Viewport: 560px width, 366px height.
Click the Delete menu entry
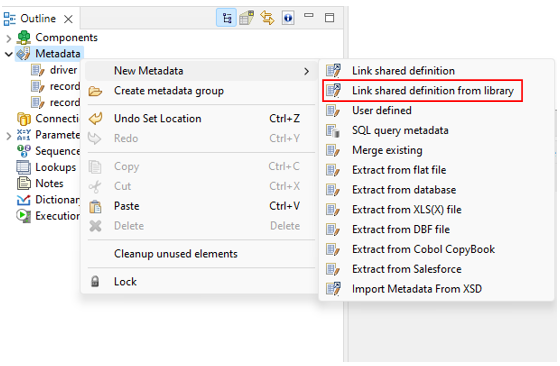201,226
